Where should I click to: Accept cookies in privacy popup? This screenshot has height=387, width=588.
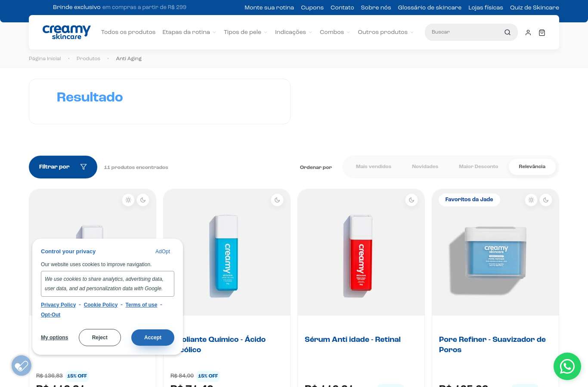153,338
